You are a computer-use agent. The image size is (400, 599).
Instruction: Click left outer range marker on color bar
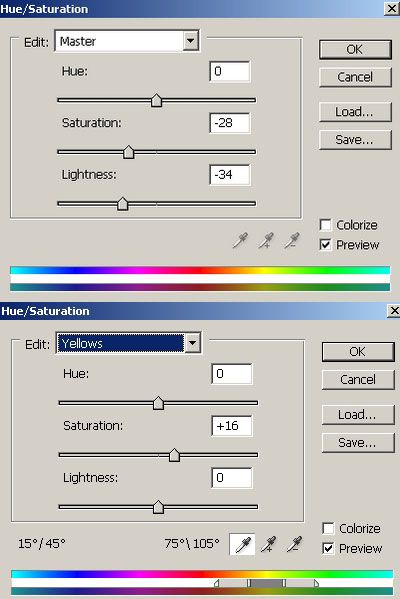point(217,583)
